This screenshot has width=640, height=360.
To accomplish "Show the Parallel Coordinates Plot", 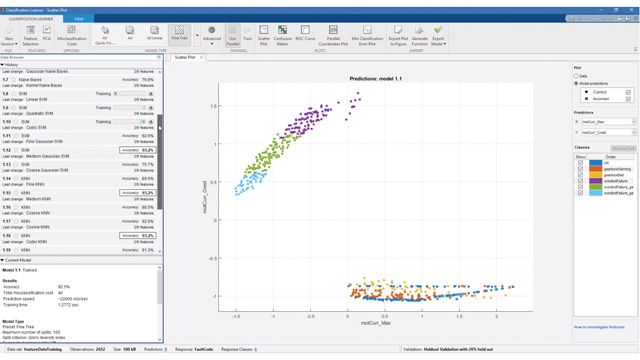I will click(x=333, y=35).
